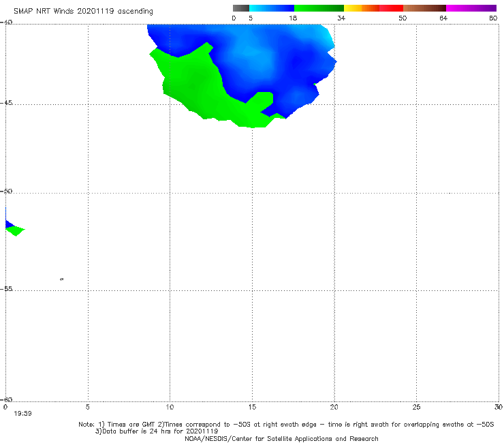
Task: Click the latitude label '-55'
Action: (6, 289)
